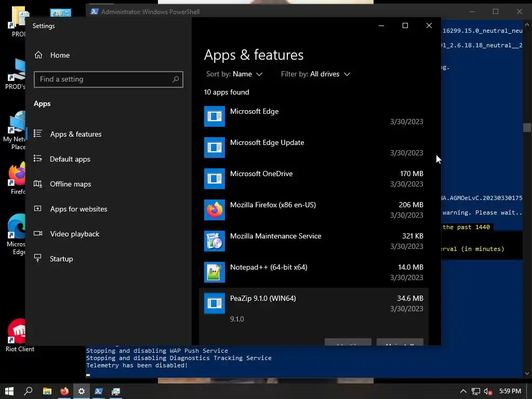Select Microsoft OneDrive entry name
Viewport: 532px width, 399px height.
(261, 174)
